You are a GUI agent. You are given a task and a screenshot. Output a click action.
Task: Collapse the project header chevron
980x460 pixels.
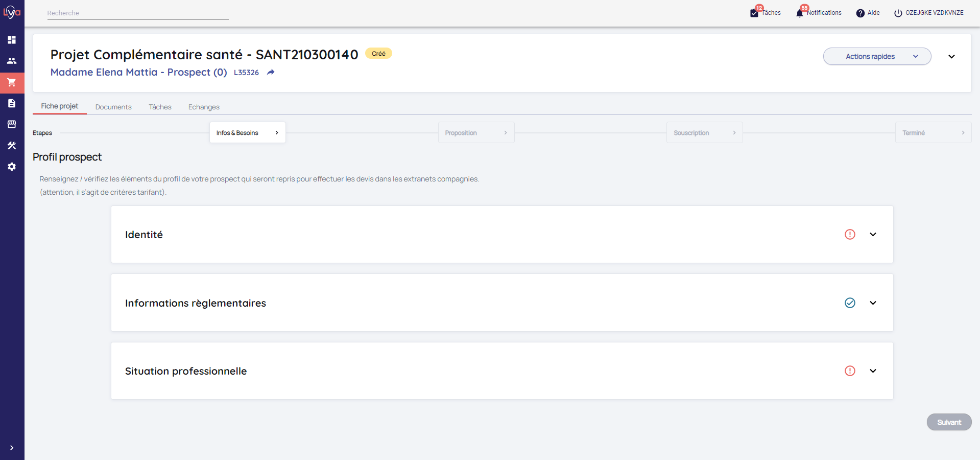[x=951, y=57]
